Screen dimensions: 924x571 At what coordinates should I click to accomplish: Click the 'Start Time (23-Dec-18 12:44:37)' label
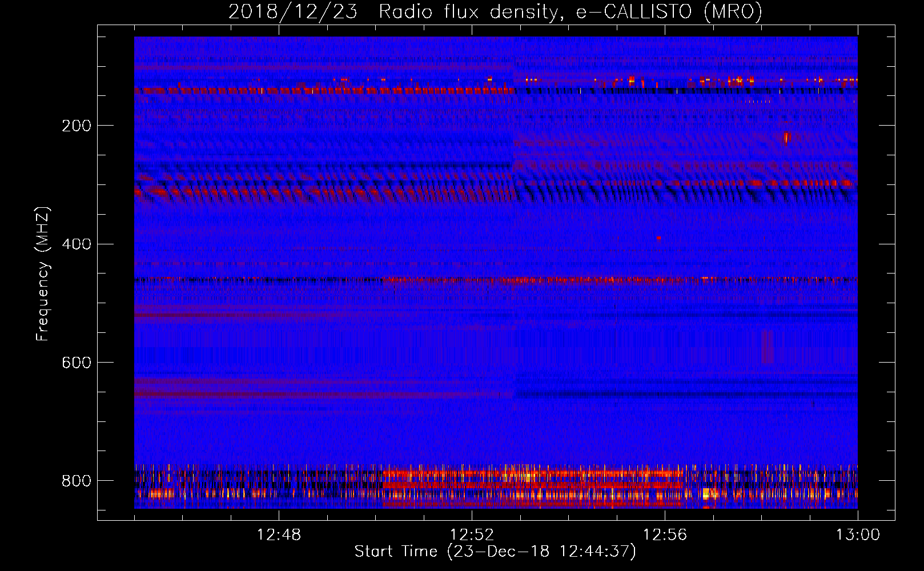pos(495,552)
